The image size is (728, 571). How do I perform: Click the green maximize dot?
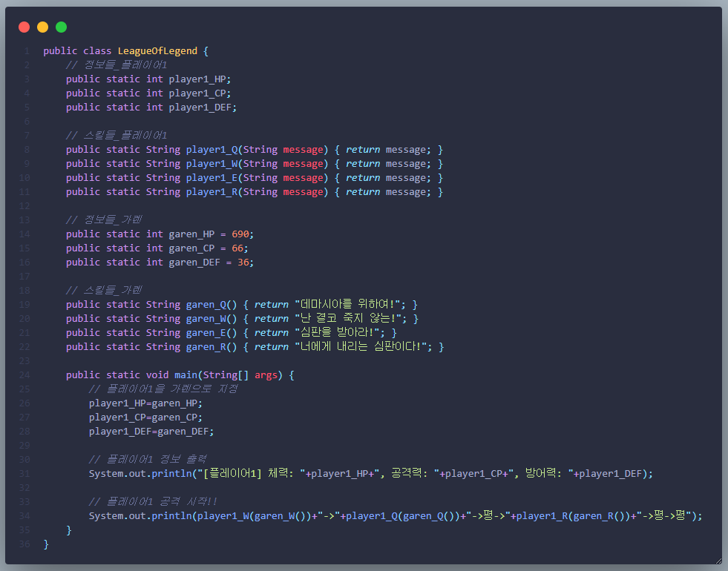click(x=62, y=27)
